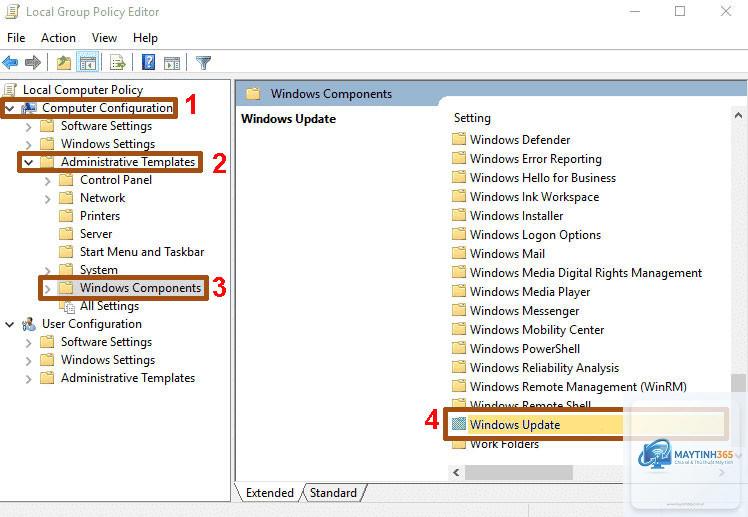Image resolution: width=748 pixels, height=517 pixels.
Task: Click the horizontal scrollbar left arrow
Action: click(x=456, y=473)
